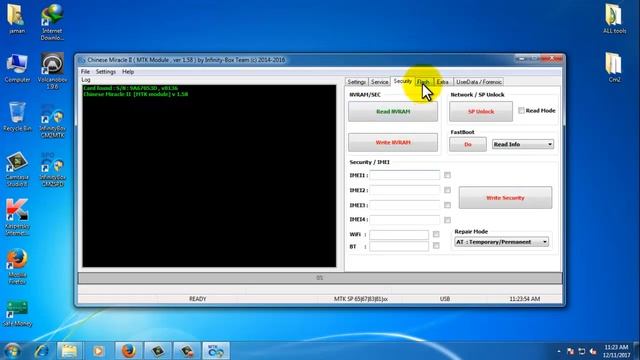Open the ALL tools folder
Image resolution: width=640 pixels, height=360 pixels.
[x=614, y=18]
